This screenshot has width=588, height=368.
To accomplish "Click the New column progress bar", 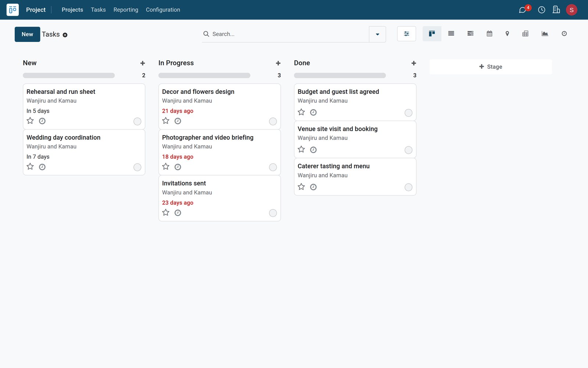I will click(69, 75).
